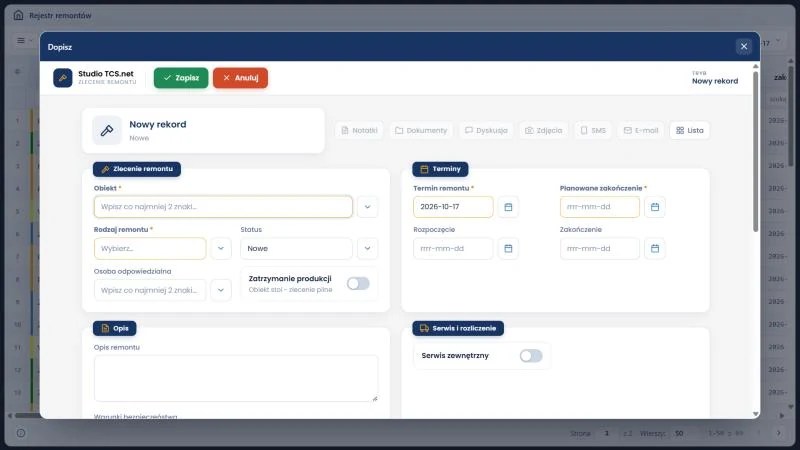Open the E-mail tab

(x=641, y=131)
